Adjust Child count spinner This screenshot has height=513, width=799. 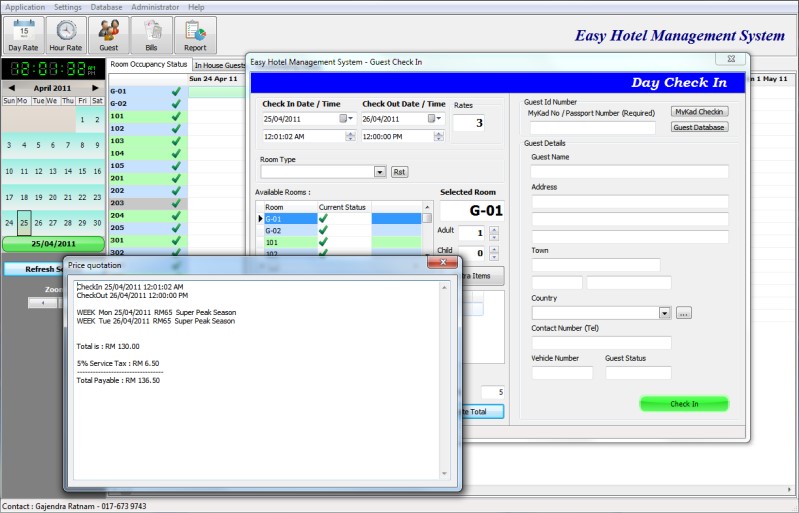(x=494, y=253)
